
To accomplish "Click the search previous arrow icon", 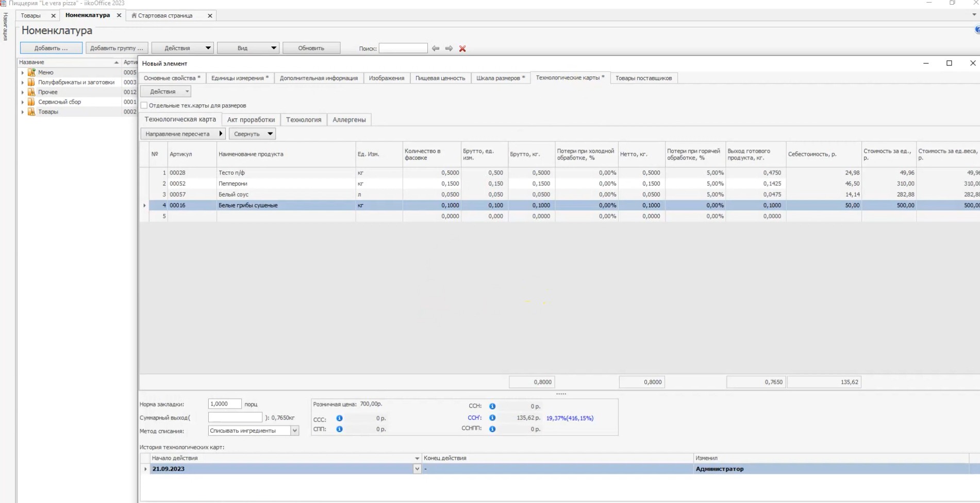I will (436, 48).
